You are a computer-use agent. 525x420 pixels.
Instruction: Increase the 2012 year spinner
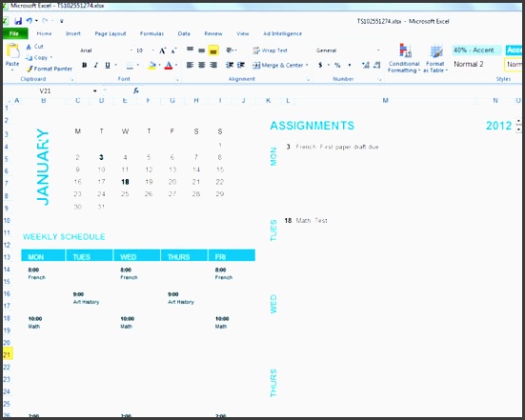pyautogui.click(x=518, y=121)
